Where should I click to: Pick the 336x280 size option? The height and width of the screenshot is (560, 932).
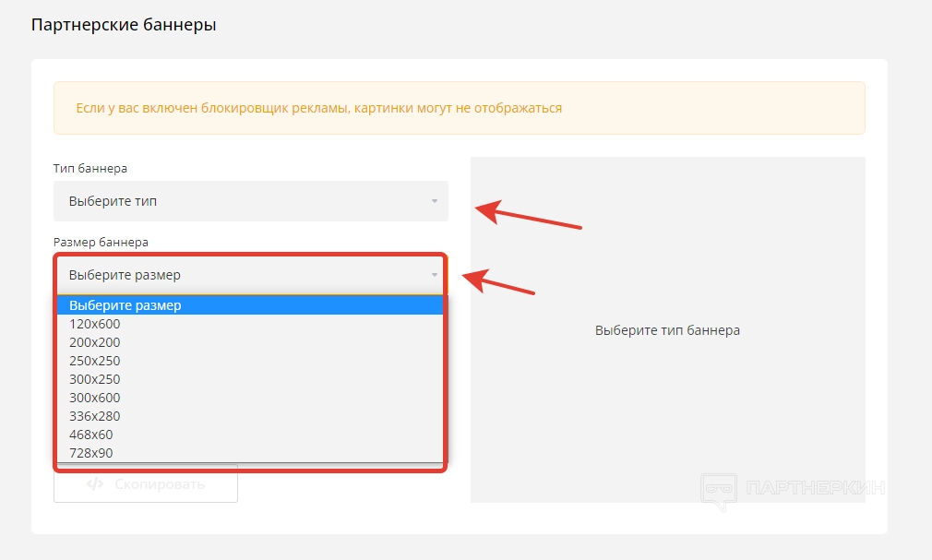coord(95,416)
